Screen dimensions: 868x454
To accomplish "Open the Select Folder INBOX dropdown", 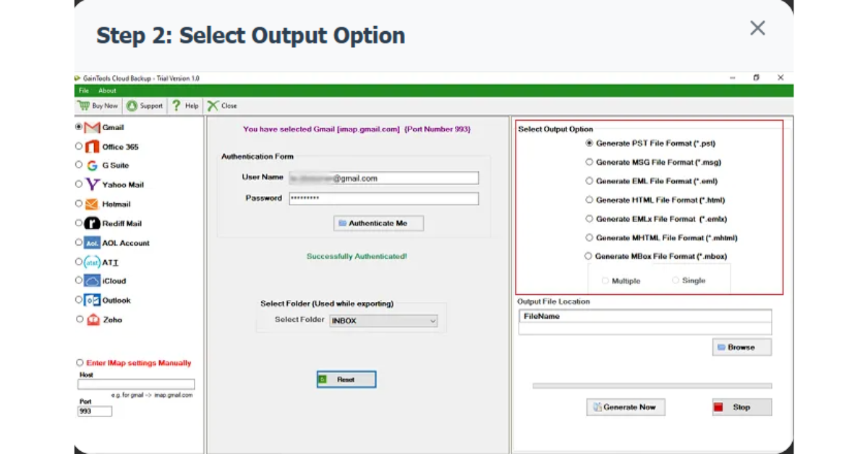I will [x=383, y=320].
